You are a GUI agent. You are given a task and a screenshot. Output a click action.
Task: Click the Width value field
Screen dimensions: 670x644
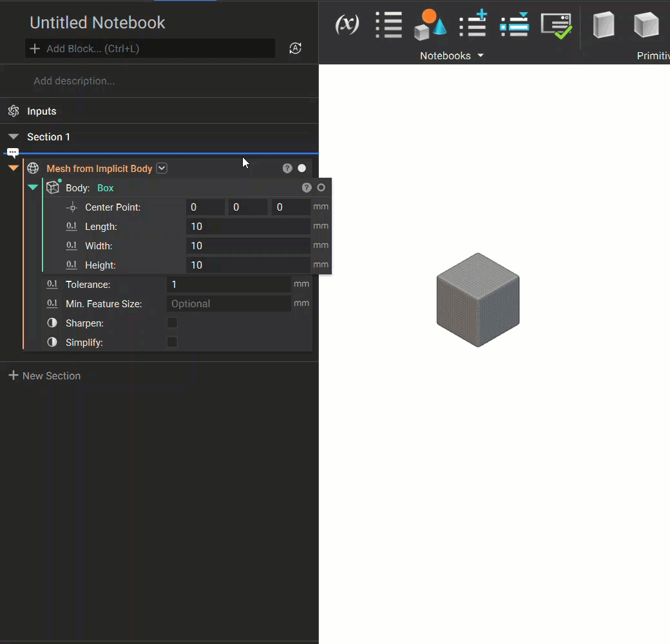coord(248,245)
